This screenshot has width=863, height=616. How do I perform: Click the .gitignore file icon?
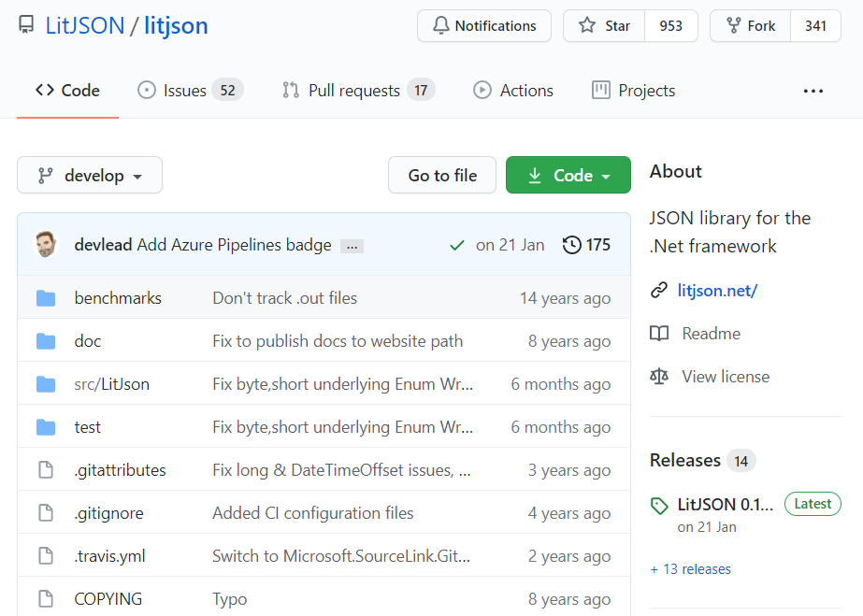pos(46,512)
